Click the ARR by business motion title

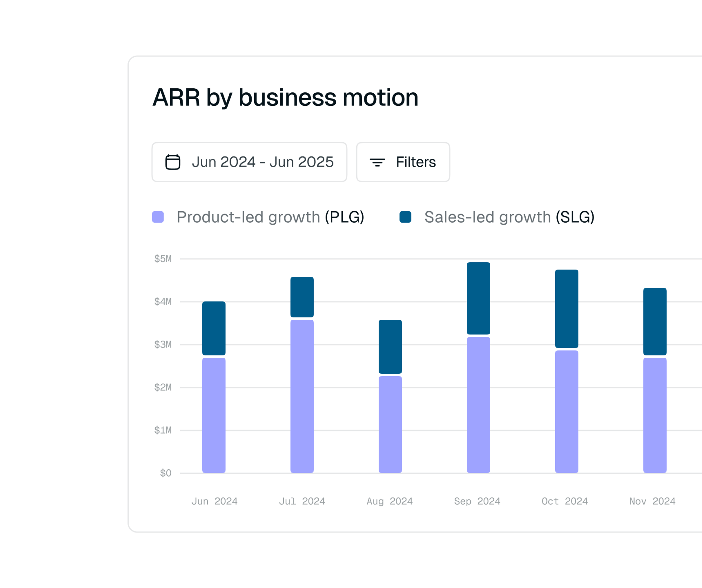click(x=286, y=98)
